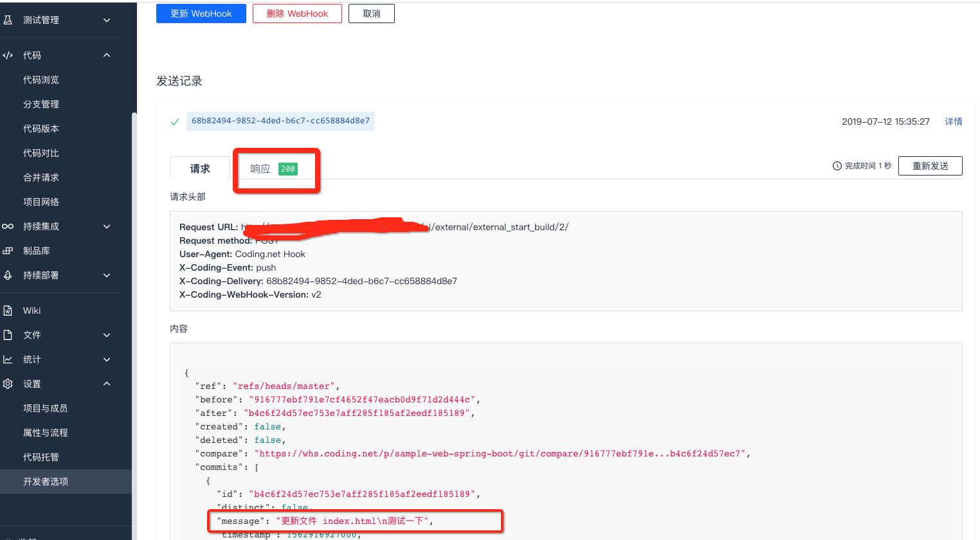
Task: Click the "before" commit hash value
Action: (x=363, y=400)
